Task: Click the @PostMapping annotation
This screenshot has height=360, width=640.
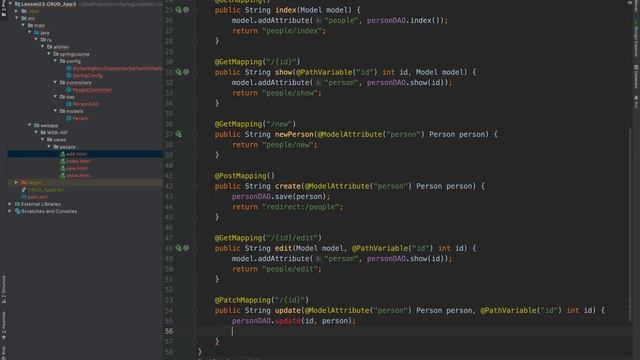Action: pos(244,176)
